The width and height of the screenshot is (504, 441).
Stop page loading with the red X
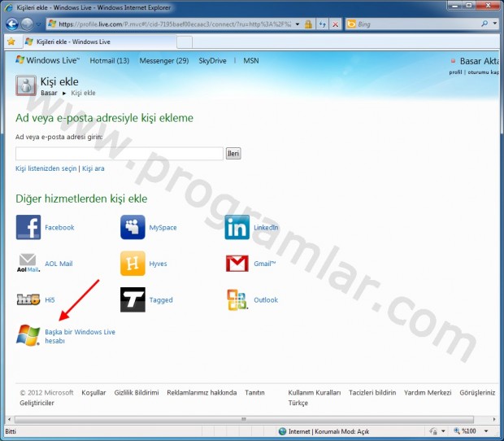[335, 24]
